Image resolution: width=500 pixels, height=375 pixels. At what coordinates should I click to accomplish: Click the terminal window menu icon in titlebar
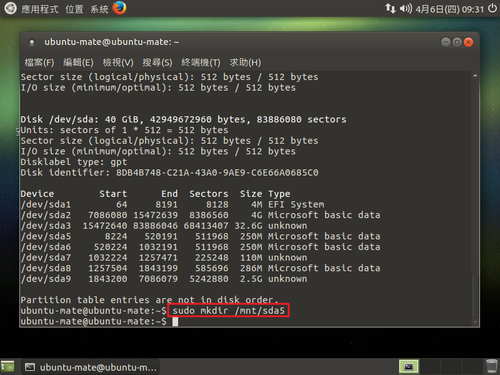coord(32,42)
